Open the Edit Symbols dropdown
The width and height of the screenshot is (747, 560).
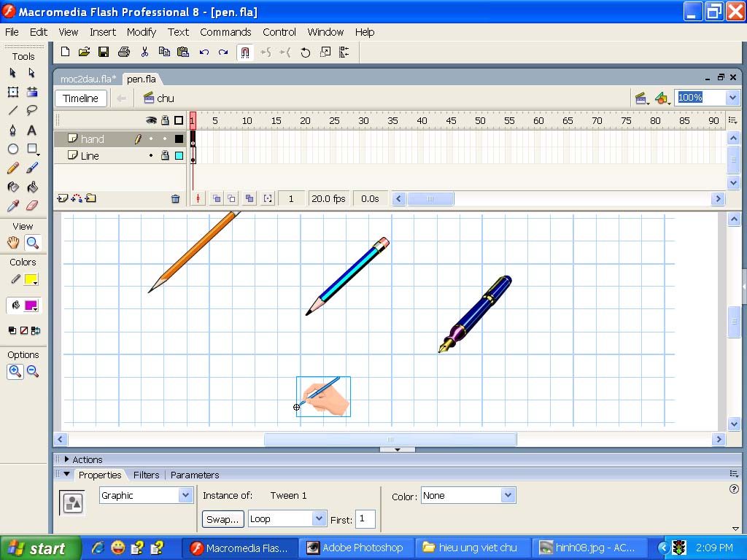click(x=662, y=98)
